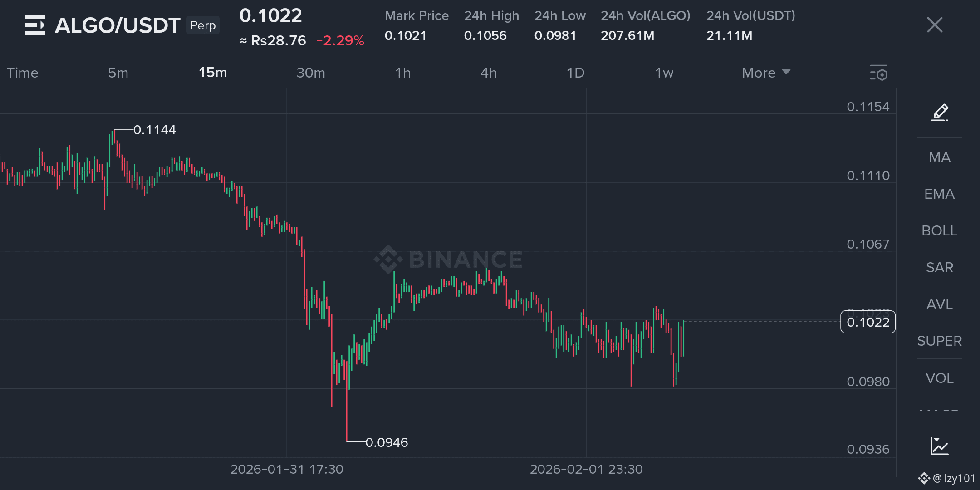
Task: Select the drawing pencil tool
Action: [940, 113]
